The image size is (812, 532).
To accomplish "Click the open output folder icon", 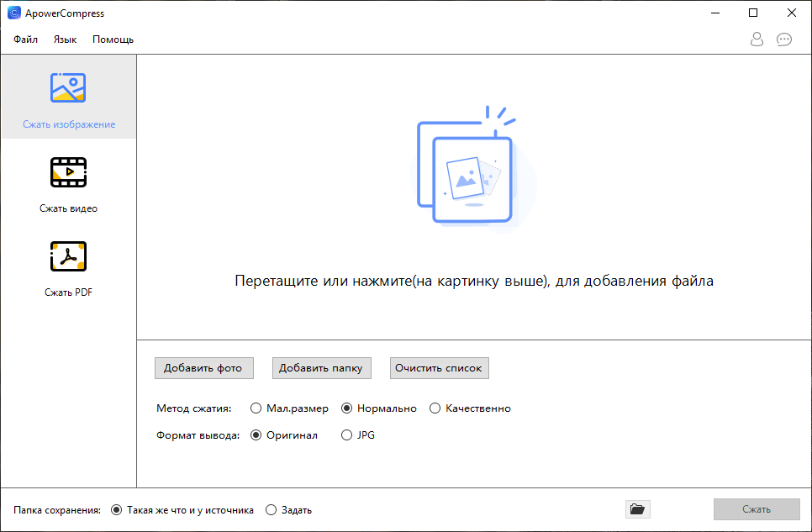I will coord(637,509).
